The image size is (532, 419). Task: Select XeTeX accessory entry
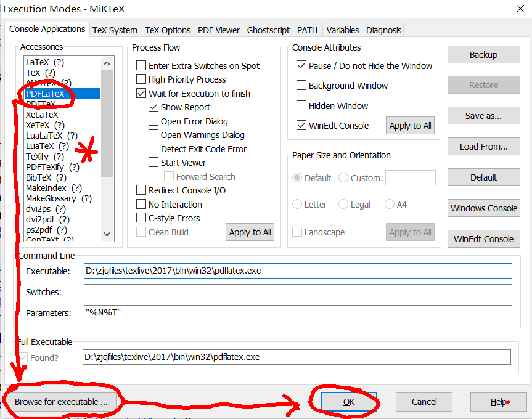[x=62, y=125]
